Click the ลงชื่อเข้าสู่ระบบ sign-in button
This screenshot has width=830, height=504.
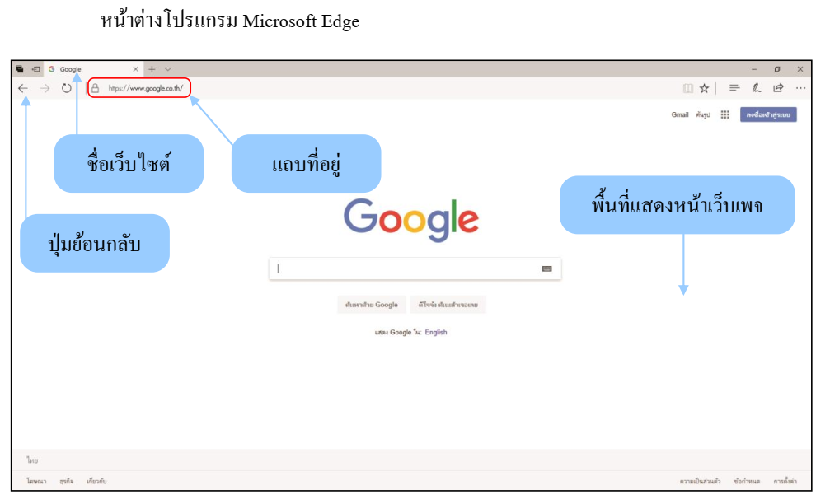tap(770, 114)
